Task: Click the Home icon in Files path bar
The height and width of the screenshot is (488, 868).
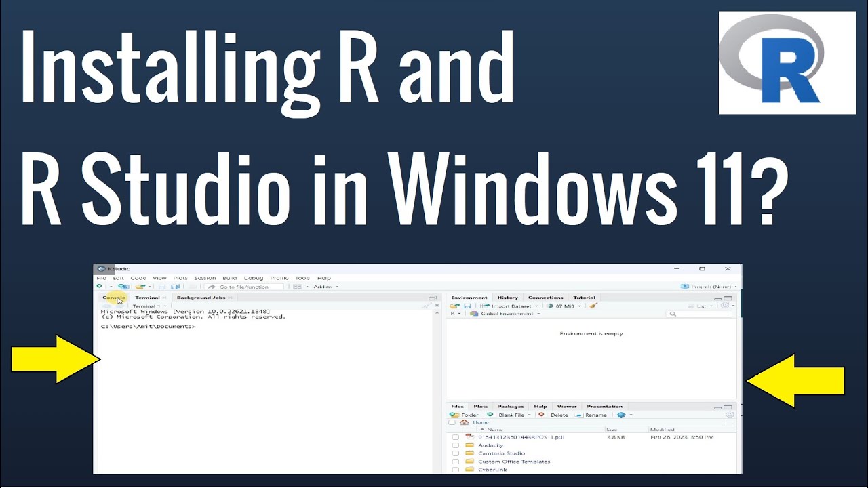Action: (x=465, y=422)
